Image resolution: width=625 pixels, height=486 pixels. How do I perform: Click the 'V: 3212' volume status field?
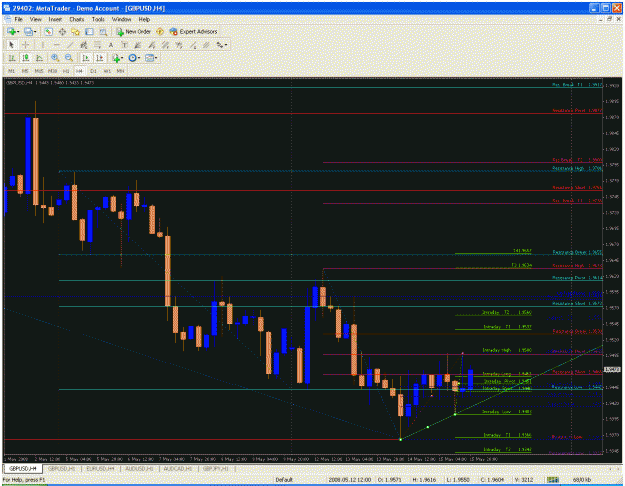point(523,480)
